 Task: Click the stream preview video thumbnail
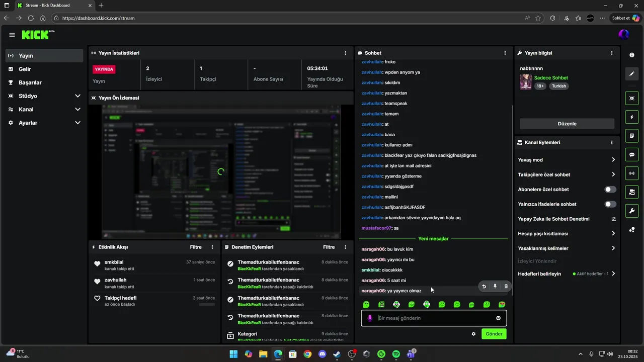point(221,172)
